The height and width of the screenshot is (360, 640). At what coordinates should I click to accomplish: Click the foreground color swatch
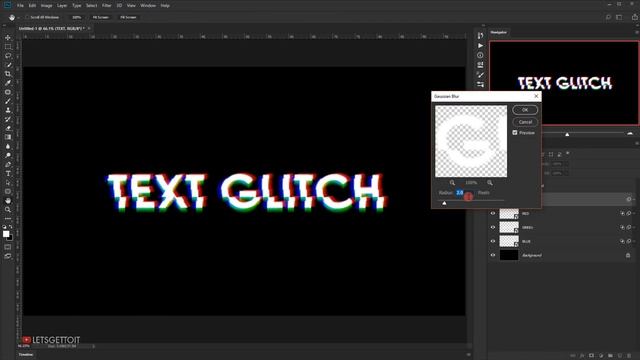coord(6,234)
